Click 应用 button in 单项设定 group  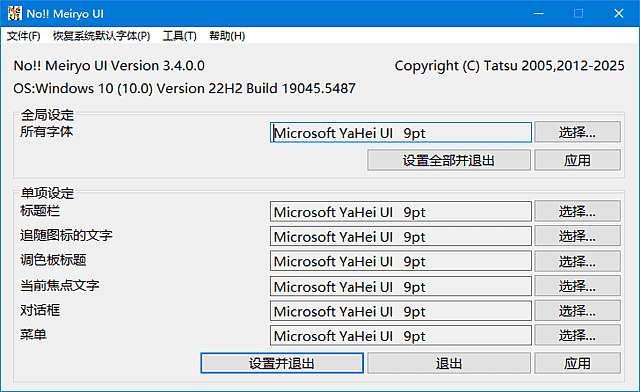click(x=578, y=363)
